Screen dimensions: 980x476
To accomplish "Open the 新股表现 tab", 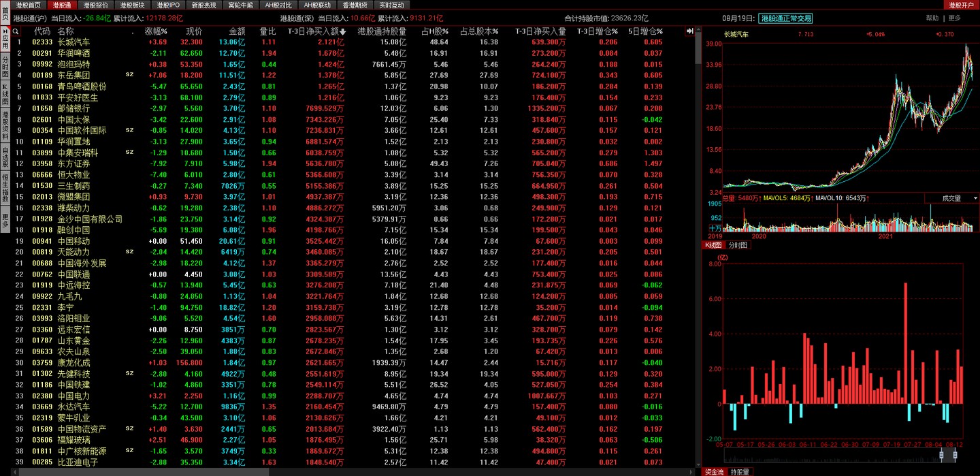I will 203,5.
